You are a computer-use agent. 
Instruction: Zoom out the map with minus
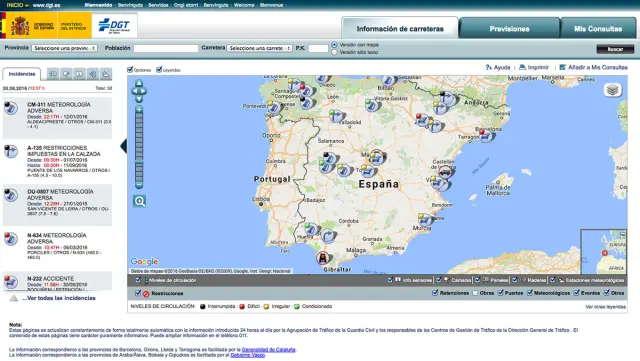click(x=139, y=185)
